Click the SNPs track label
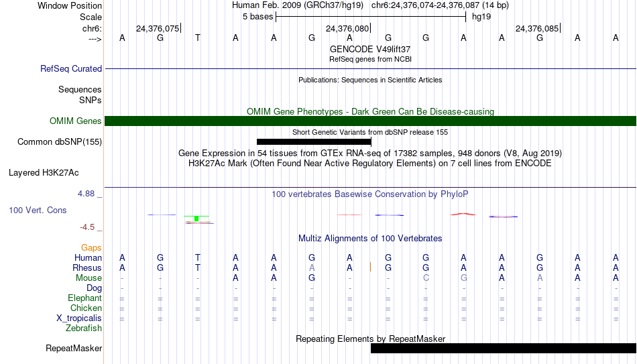 click(91, 100)
